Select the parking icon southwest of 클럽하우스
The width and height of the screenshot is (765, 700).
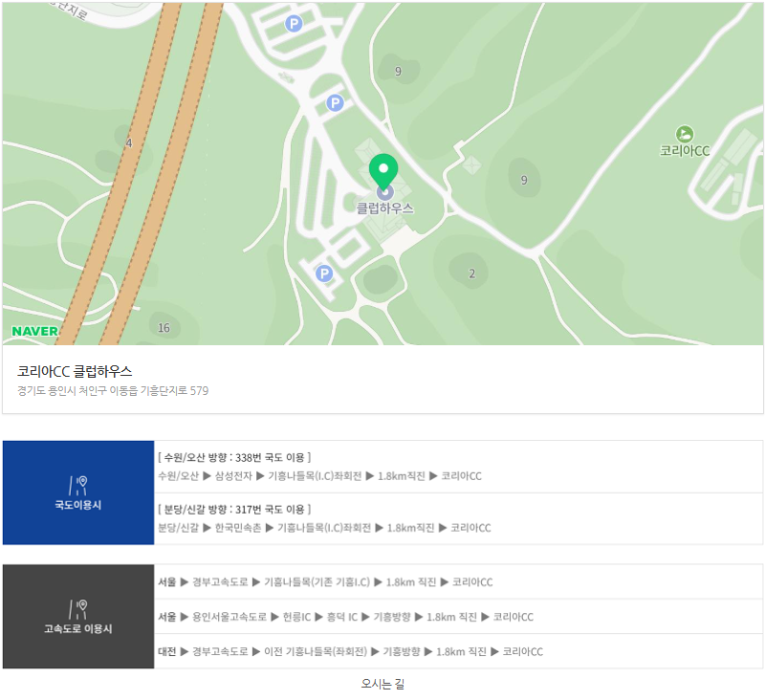coord(324,274)
